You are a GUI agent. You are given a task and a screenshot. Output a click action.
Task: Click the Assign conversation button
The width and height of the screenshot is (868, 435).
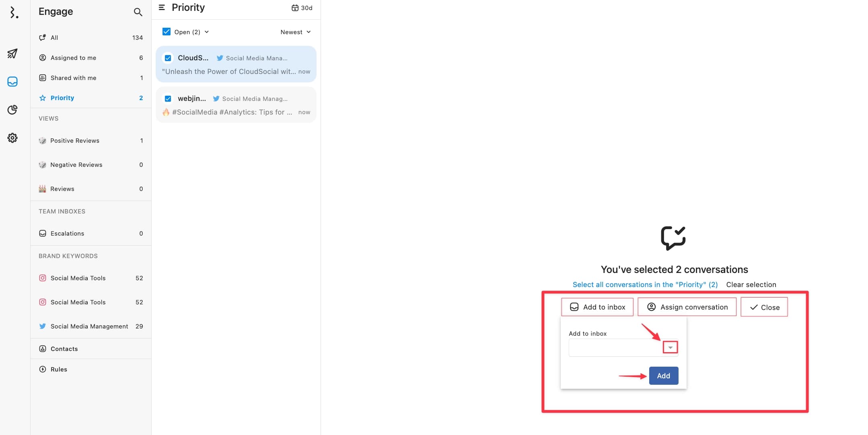click(687, 306)
